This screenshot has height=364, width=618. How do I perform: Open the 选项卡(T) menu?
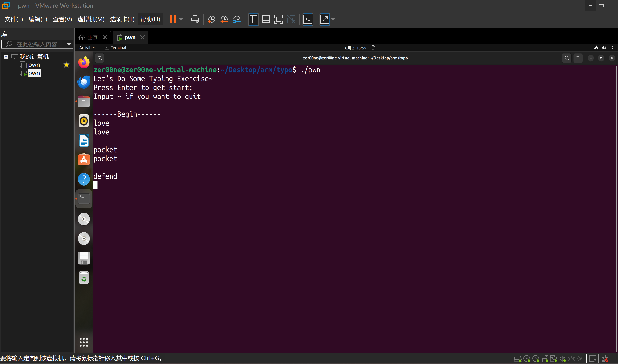pyautogui.click(x=122, y=19)
